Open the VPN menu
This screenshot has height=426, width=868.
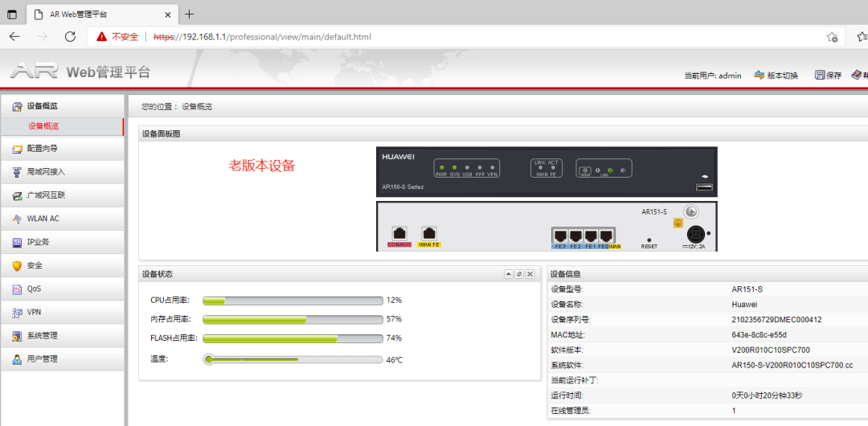pyautogui.click(x=62, y=312)
